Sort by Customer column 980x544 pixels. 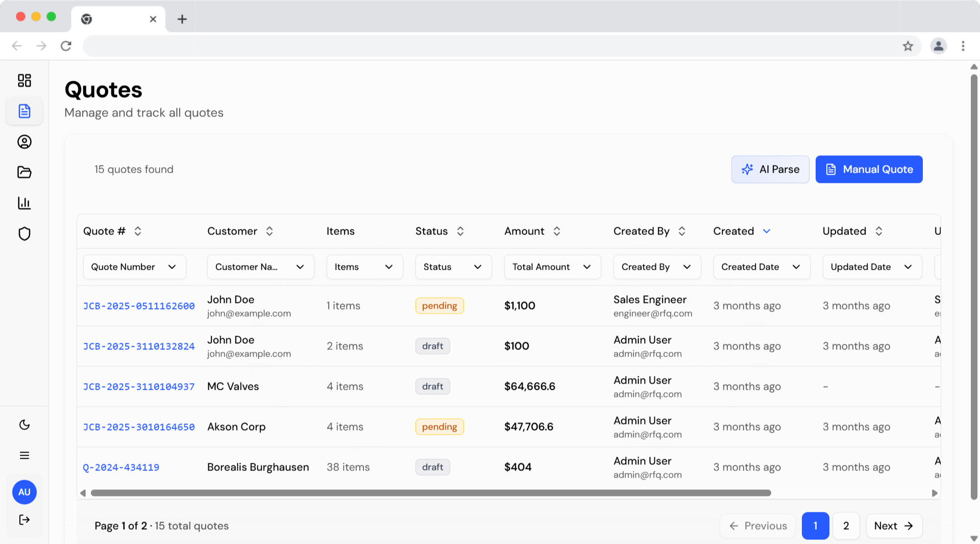(269, 231)
